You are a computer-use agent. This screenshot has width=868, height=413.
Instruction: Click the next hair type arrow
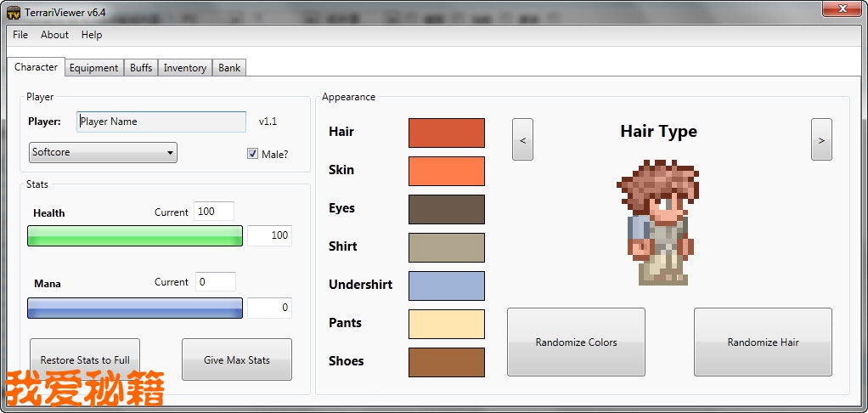821,139
